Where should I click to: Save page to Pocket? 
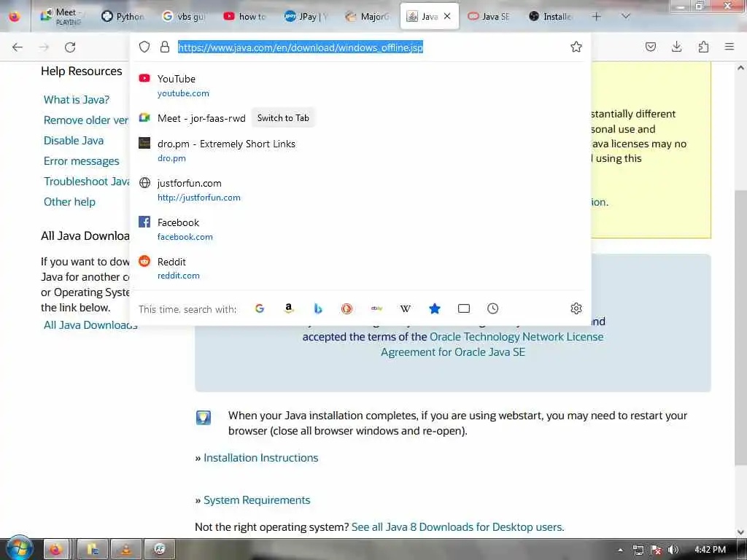[x=650, y=47]
